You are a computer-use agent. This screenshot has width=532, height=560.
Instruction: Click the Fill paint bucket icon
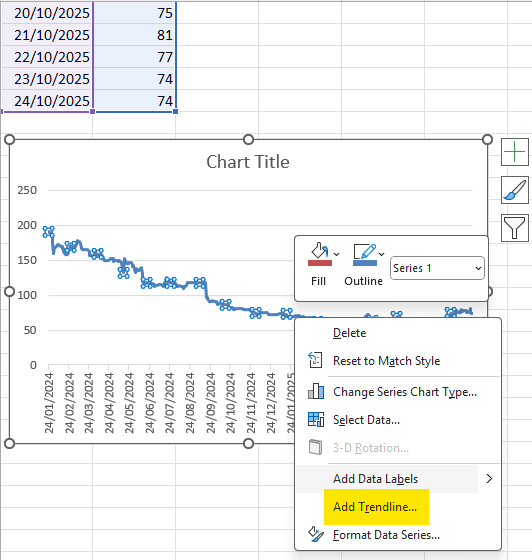(x=320, y=250)
